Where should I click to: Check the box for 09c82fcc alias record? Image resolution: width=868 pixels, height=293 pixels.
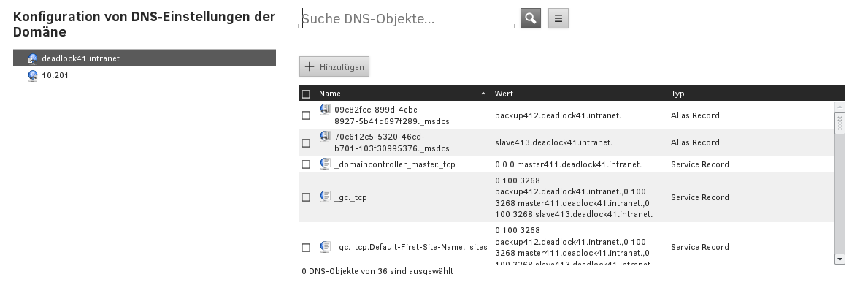[x=306, y=115]
